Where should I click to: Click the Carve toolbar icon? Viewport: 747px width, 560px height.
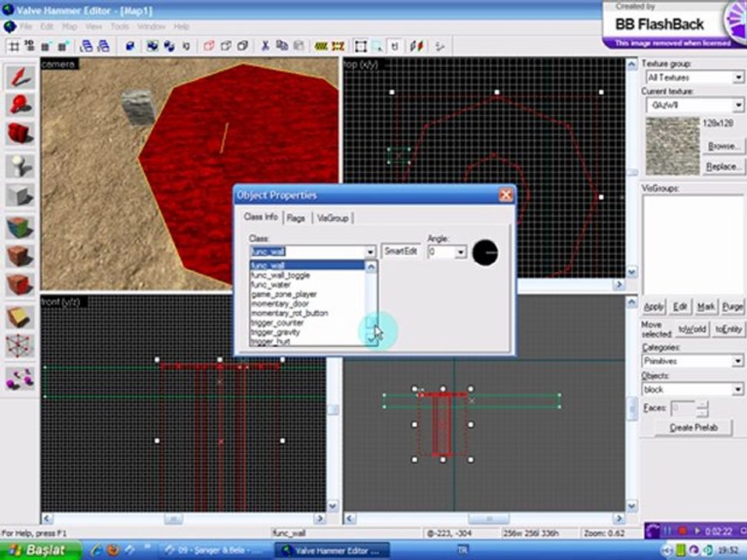click(130, 46)
